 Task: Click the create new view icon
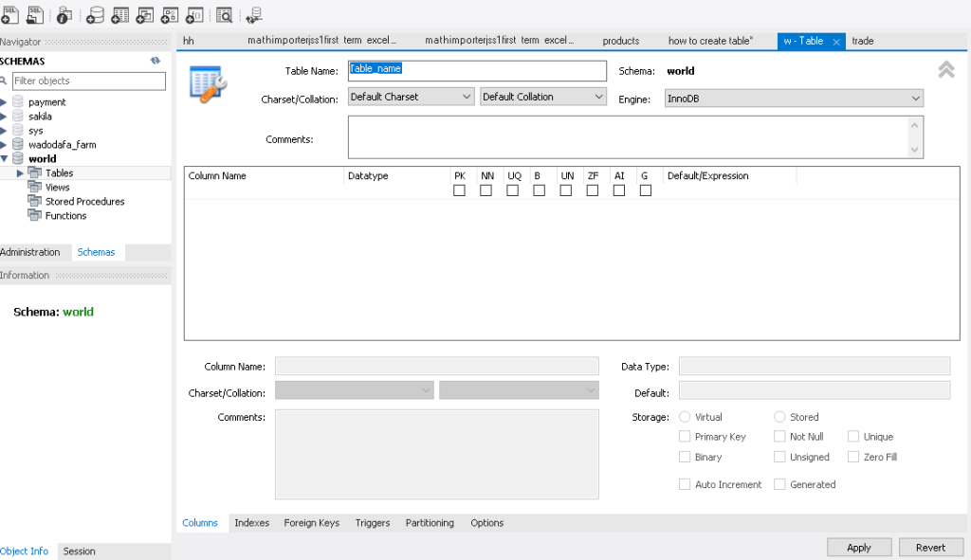[145, 14]
